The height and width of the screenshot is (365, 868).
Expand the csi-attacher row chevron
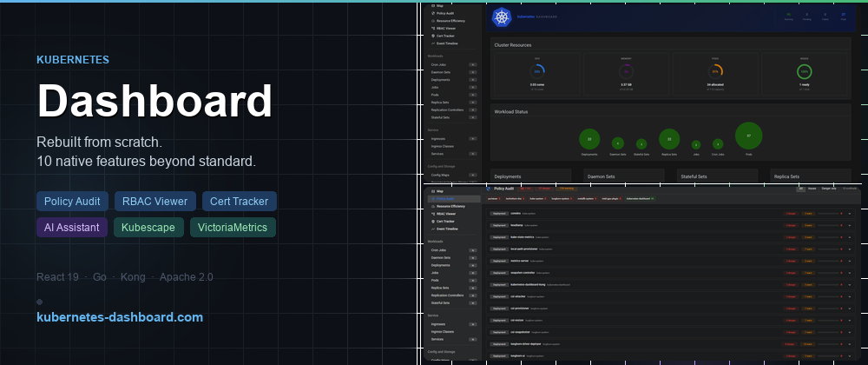(849, 297)
